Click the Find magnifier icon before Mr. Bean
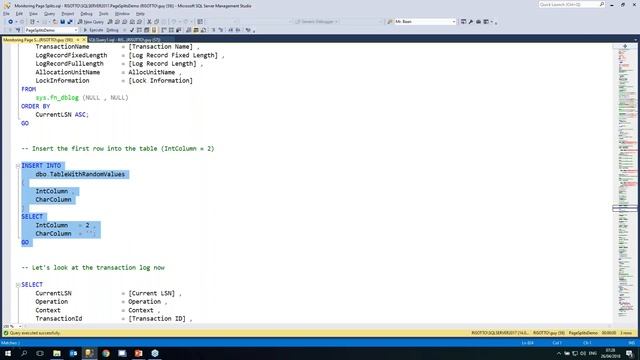 click(x=390, y=22)
